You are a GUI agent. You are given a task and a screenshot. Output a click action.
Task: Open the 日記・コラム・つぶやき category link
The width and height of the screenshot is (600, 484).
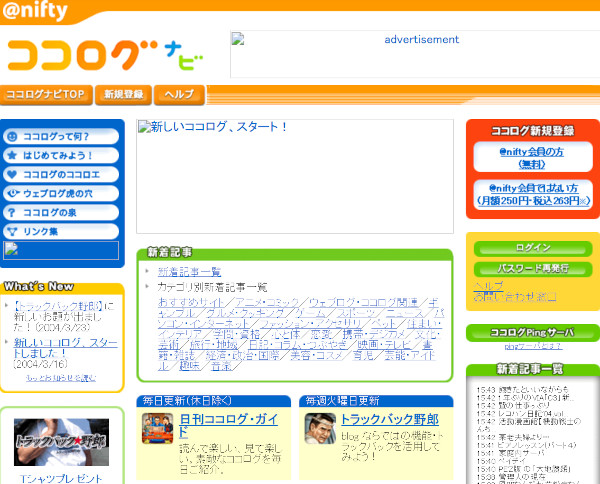click(297, 345)
